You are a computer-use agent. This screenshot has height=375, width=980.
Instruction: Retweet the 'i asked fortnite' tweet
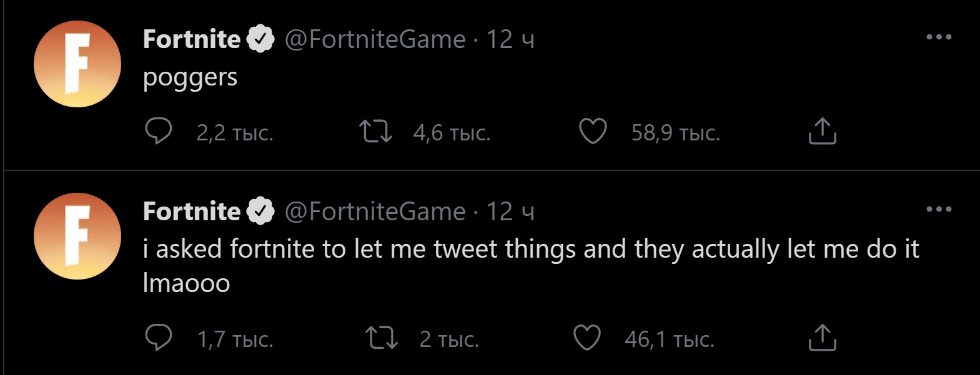pyautogui.click(x=381, y=338)
